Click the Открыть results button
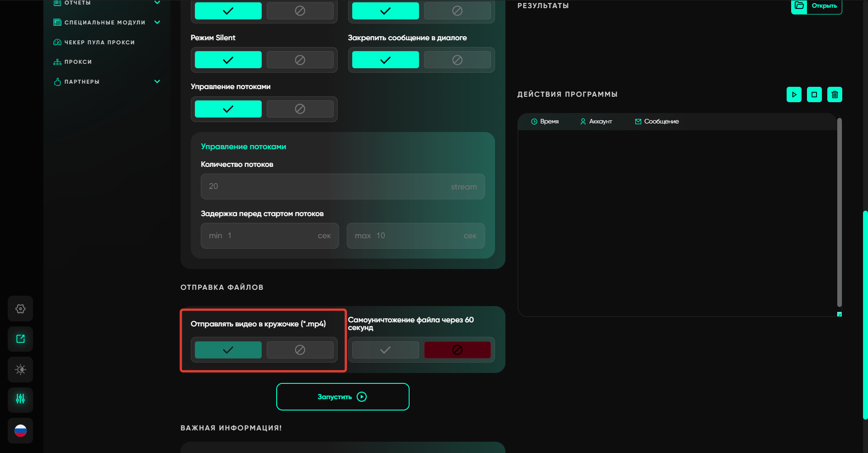 pyautogui.click(x=816, y=6)
